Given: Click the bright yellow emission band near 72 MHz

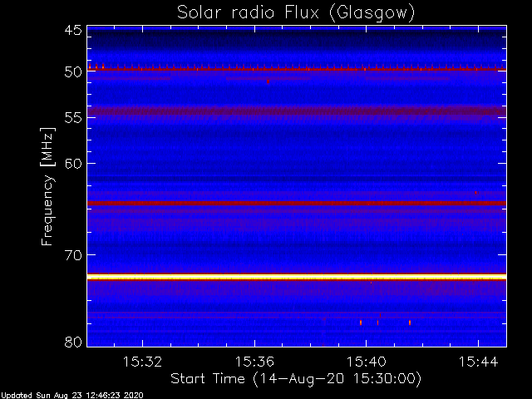Looking at the screenshot, I should (297, 277).
